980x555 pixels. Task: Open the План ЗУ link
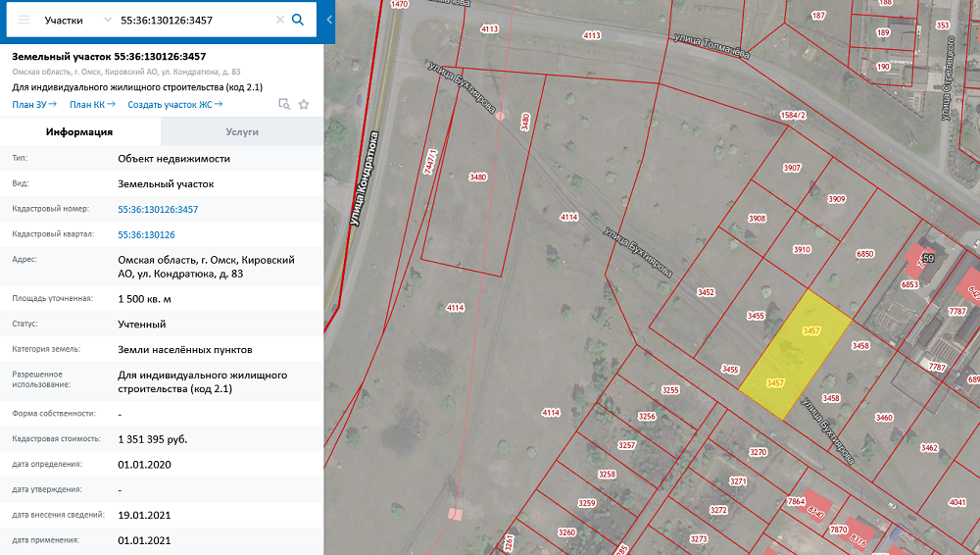34,104
